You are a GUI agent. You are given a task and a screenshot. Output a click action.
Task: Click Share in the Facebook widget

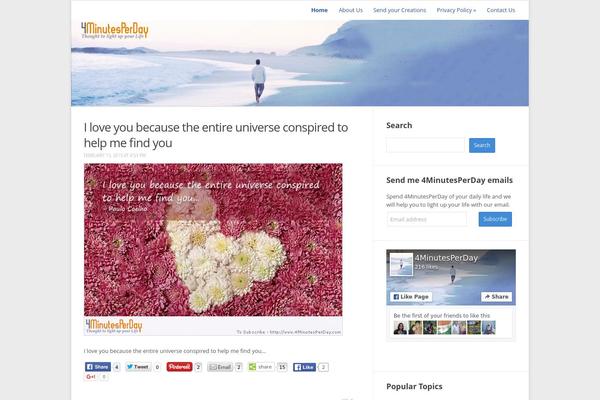pyautogui.click(x=496, y=297)
